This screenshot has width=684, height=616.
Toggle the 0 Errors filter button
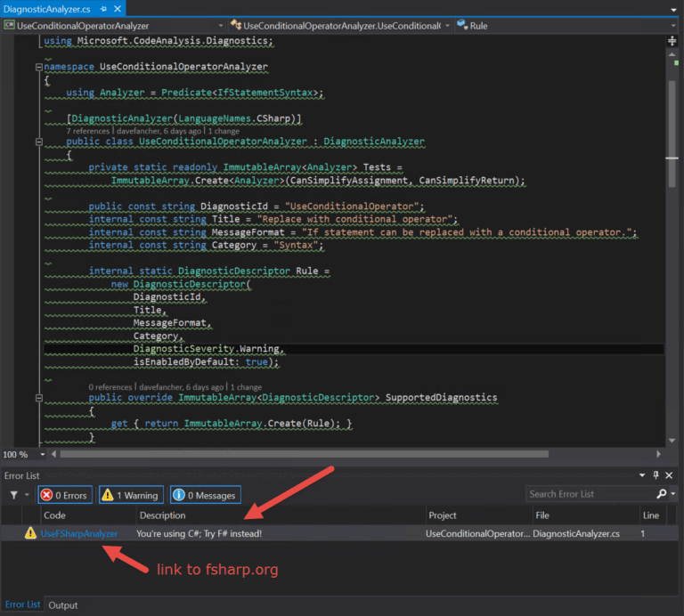(65, 495)
